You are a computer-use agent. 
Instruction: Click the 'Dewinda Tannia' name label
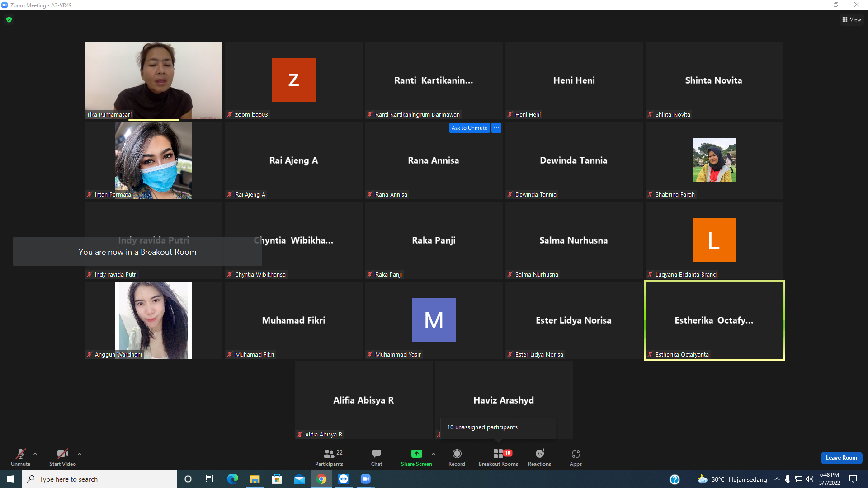click(536, 194)
